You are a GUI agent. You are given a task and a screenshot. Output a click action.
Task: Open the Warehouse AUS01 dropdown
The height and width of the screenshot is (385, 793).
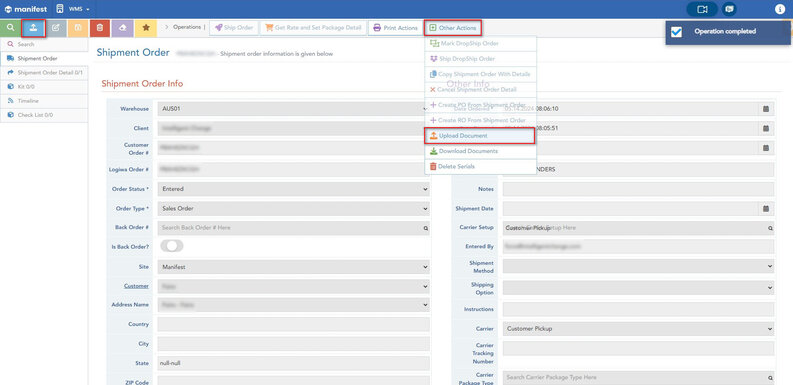(293, 109)
